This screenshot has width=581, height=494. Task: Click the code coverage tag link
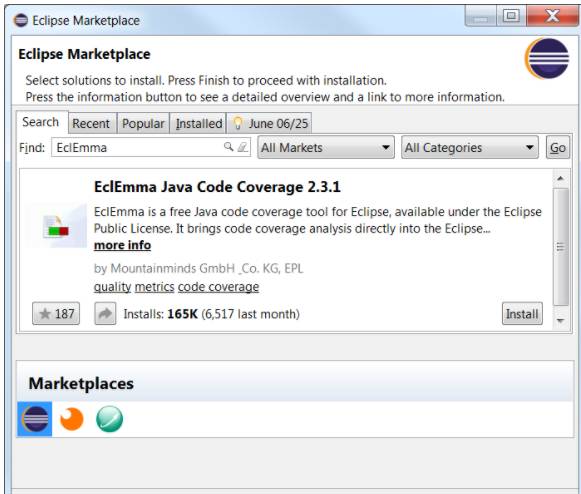click(218, 286)
